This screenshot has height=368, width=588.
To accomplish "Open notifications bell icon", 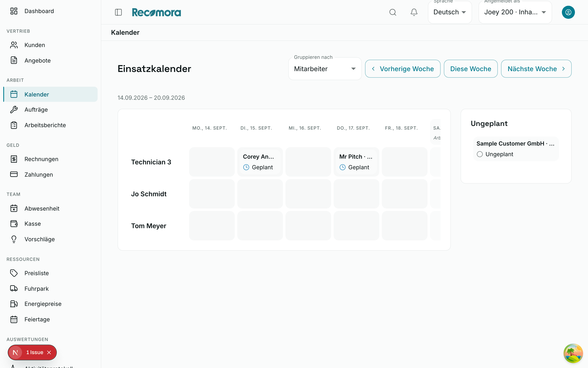I will [414, 12].
